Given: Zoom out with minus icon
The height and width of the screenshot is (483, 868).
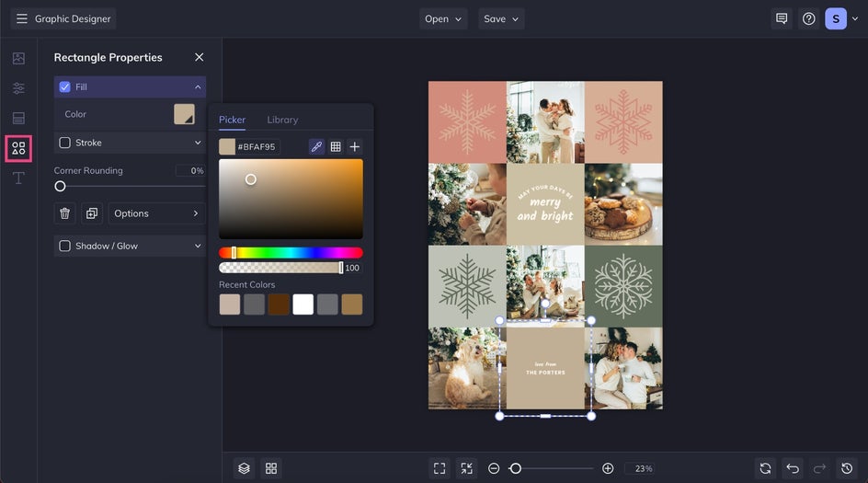Looking at the screenshot, I should (494, 468).
